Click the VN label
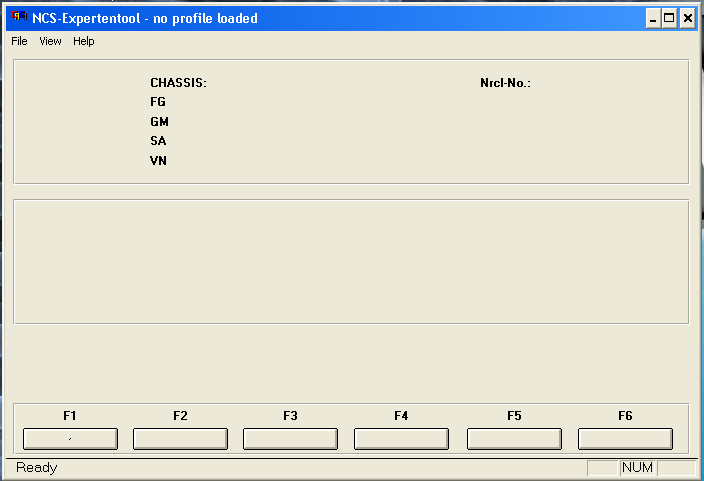Screen dimensions: 704x481 coord(158,161)
